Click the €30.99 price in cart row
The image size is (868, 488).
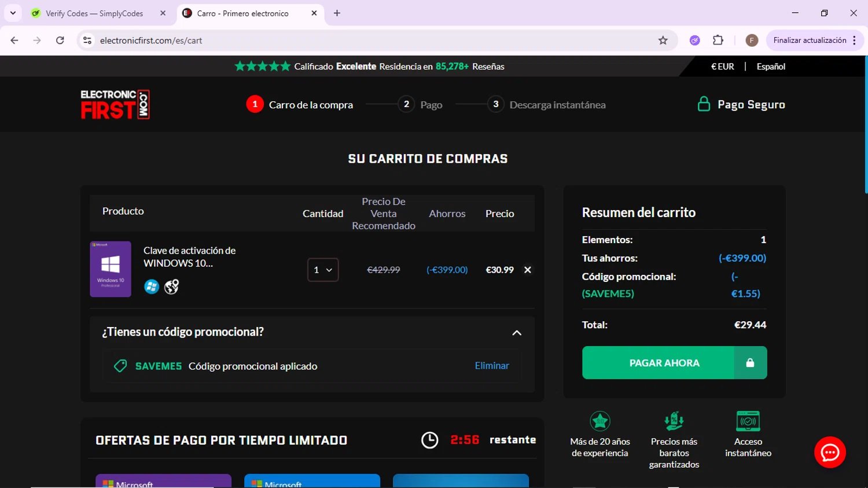pyautogui.click(x=499, y=270)
